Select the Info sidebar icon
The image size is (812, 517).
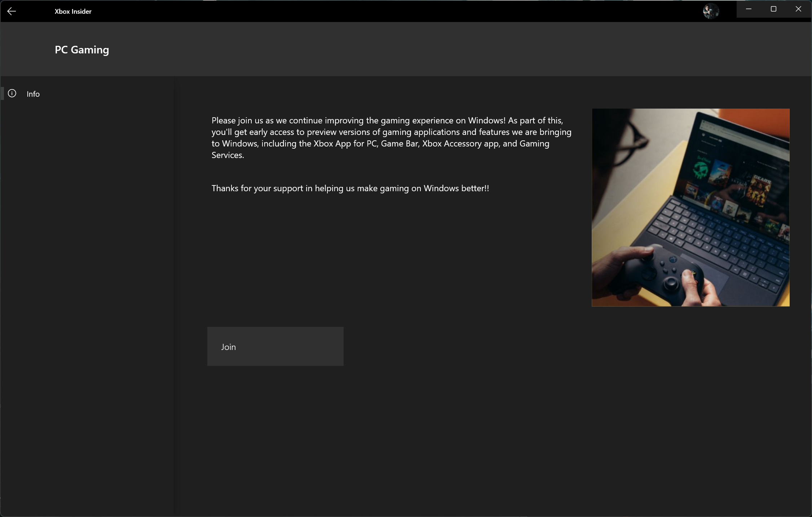[12, 93]
